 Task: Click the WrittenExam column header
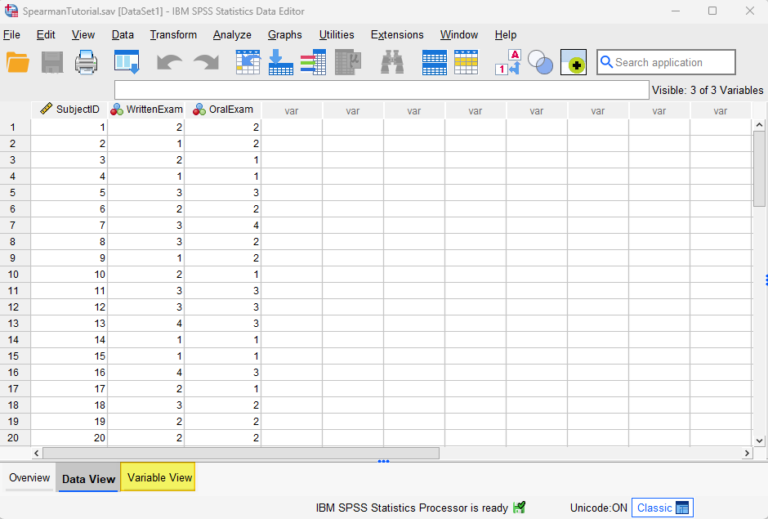[x=146, y=110]
